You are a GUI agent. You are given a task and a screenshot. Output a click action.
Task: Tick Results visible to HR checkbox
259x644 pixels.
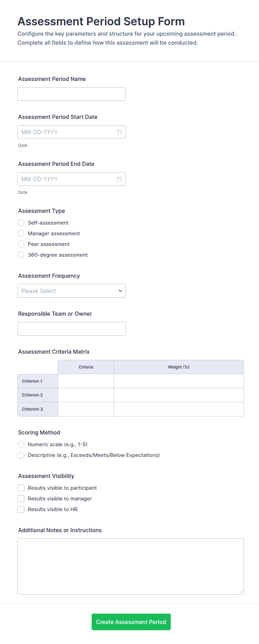click(21, 509)
